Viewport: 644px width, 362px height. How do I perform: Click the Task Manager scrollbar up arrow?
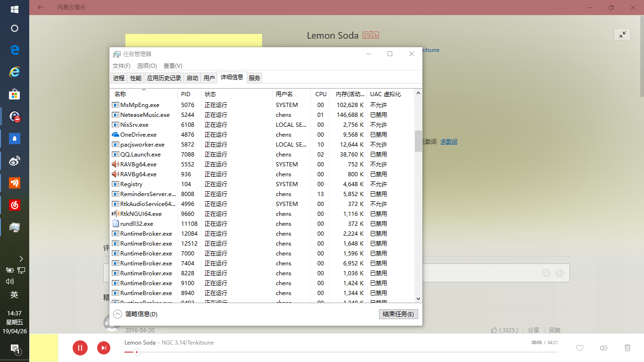pyautogui.click(x=418, y=94)
